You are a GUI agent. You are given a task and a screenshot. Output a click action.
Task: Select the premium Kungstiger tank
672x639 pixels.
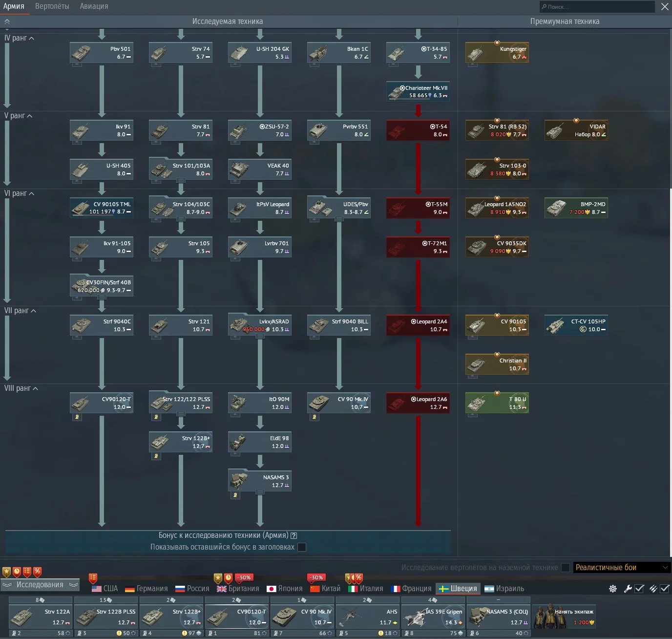497,53
